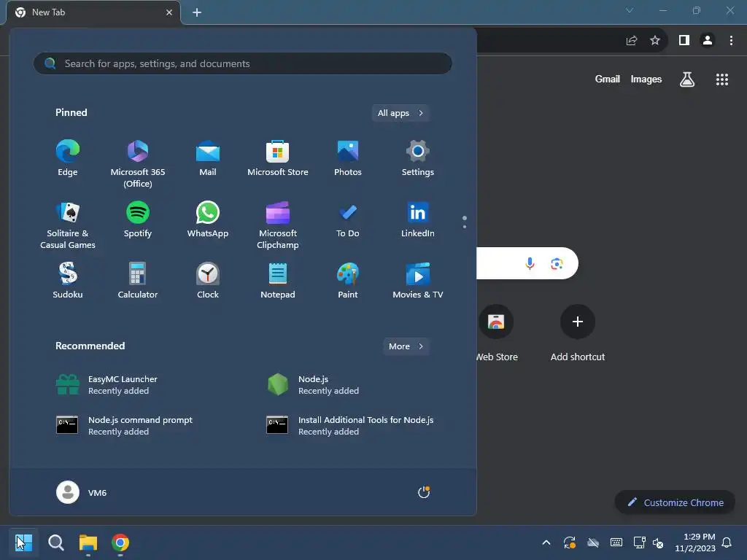Open LinkedIn
The height and width of the screenshot is (560, 747).
click(x=418, y=219)
